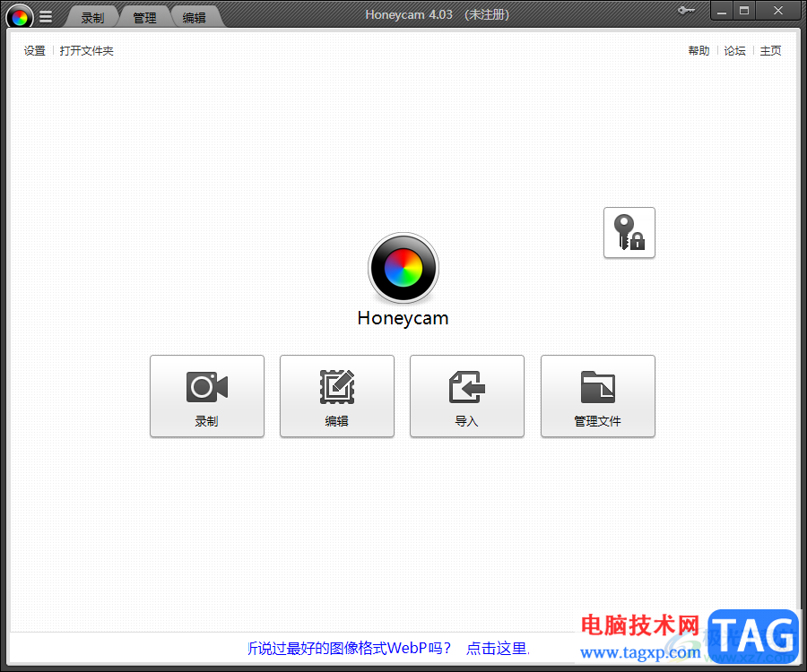Click the Honeycam logo icon in title bar
Image resolution: width=807 pixels, height=672 pixels.
point(20,18)
